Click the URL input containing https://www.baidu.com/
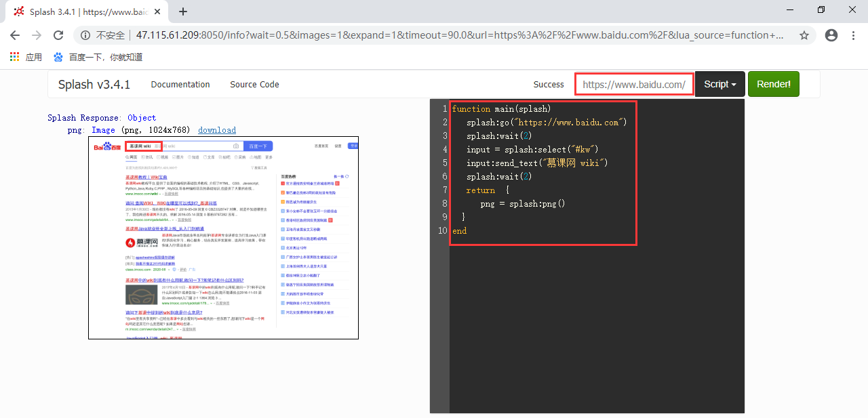The image size is (868, 418). (634, 85)
